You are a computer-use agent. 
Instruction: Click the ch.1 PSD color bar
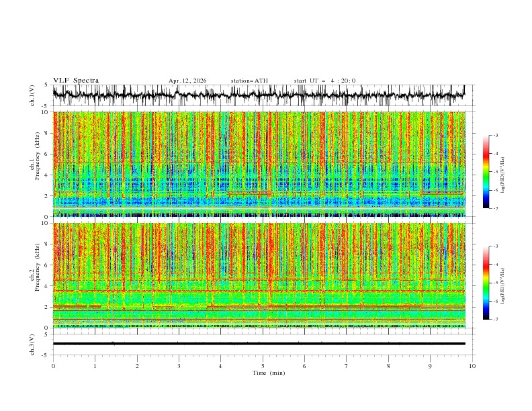[x=486, y=172]
